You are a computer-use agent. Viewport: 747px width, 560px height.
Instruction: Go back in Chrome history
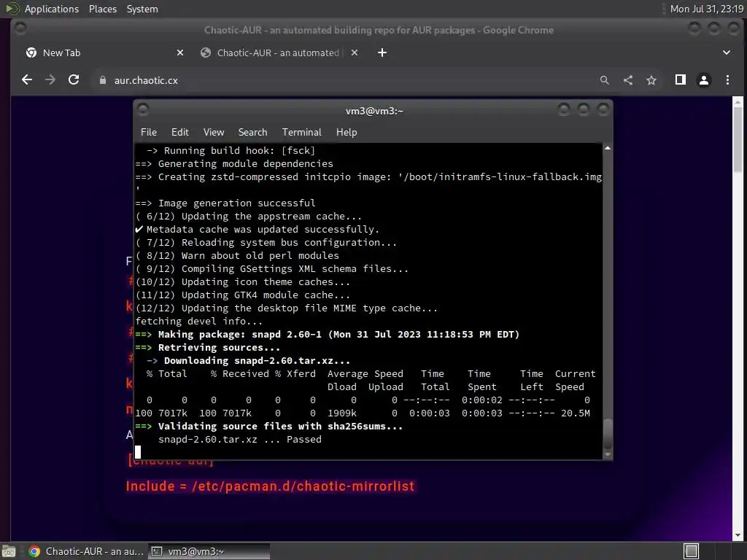click(27, 80)
